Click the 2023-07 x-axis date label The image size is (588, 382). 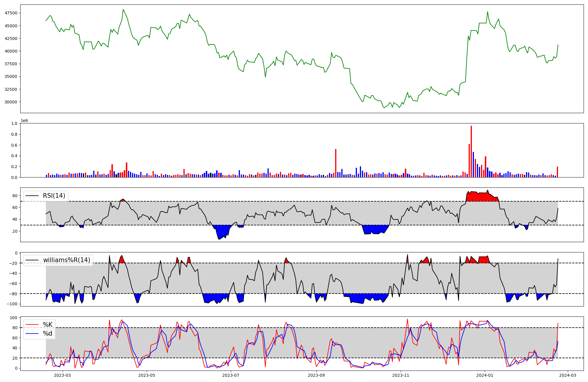click(x=231, y=375)
